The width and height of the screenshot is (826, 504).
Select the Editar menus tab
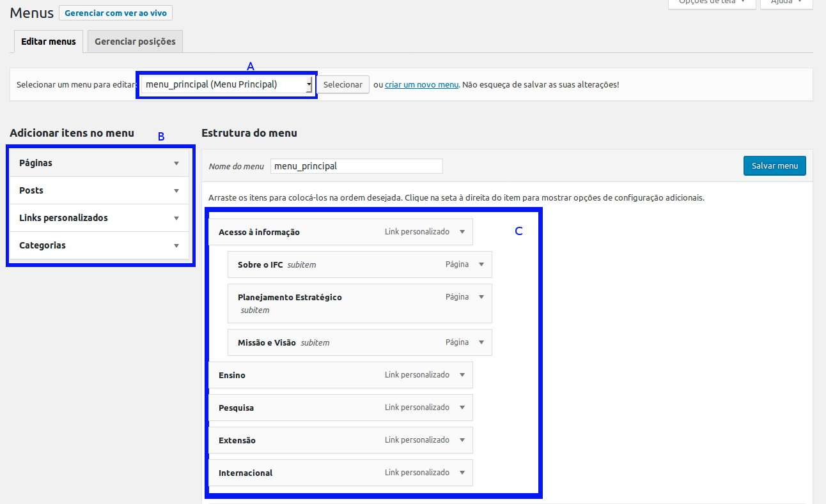tap(49, 42)
